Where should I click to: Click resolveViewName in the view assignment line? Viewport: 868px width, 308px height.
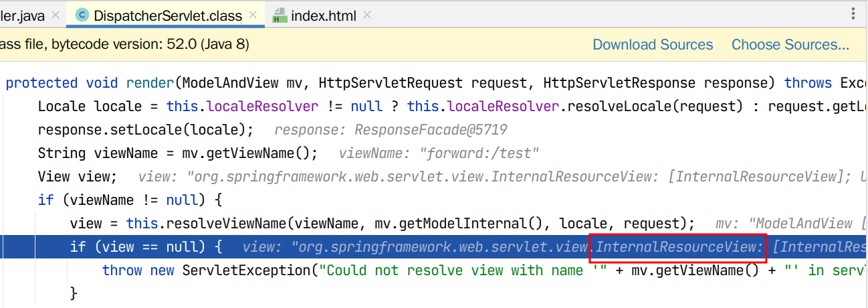[231, 224]
